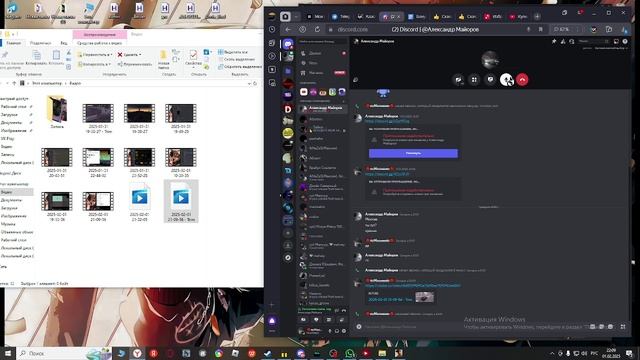Reload the discord.com page
This screenshot has height=360, width=640.
317,29
